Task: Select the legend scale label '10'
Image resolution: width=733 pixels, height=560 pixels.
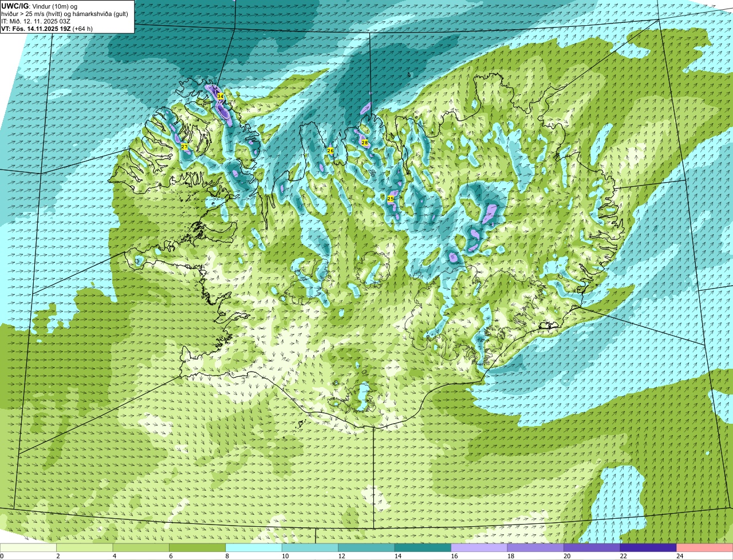Action: tap(285, 556)
